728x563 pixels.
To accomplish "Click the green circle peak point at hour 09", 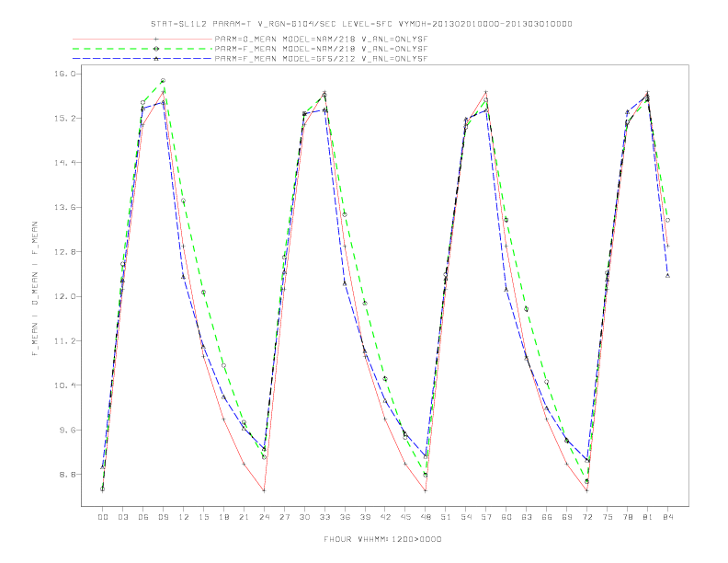I will click(x=163, y=81).
